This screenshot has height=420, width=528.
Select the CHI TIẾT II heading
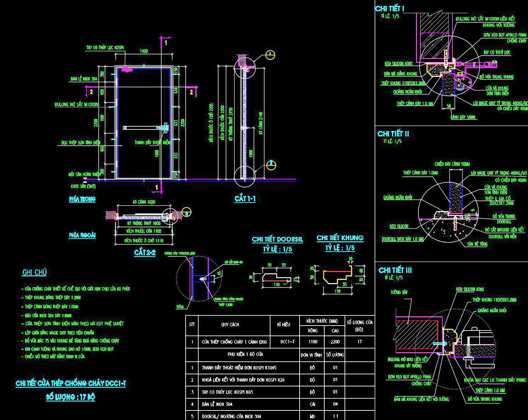pos(393,134)
